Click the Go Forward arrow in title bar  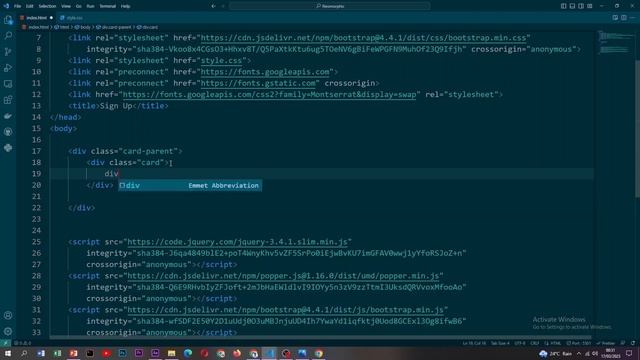point(223,6)
